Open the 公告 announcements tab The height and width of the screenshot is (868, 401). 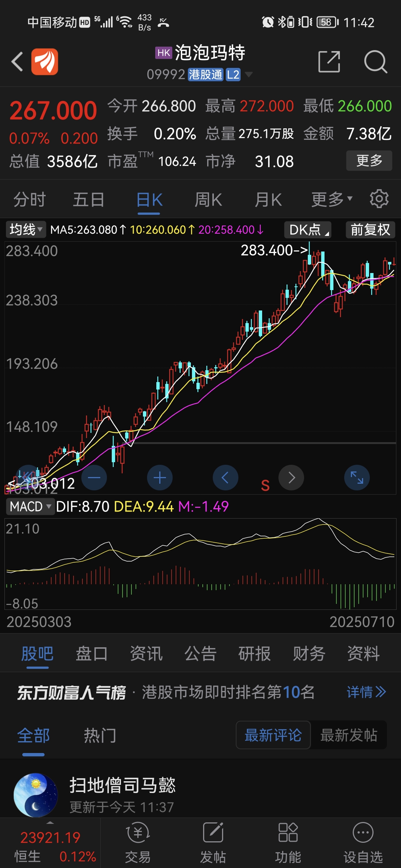[x=200, y=654]
